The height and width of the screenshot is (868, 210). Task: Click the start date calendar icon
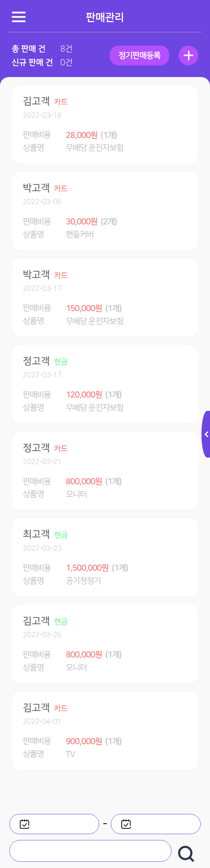24,824
